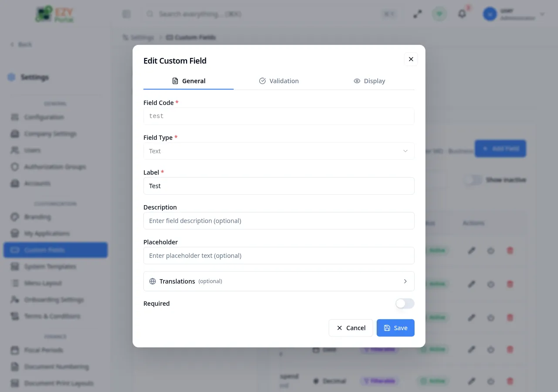Toggle the Required switch
This screenshot has width=558, height=392.
coord(405,304)
